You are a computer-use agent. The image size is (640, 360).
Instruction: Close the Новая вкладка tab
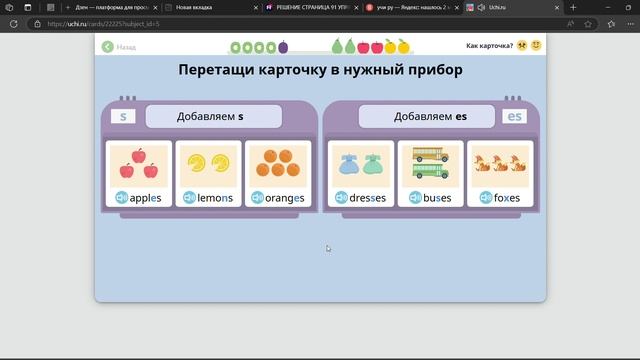[256, 7]
